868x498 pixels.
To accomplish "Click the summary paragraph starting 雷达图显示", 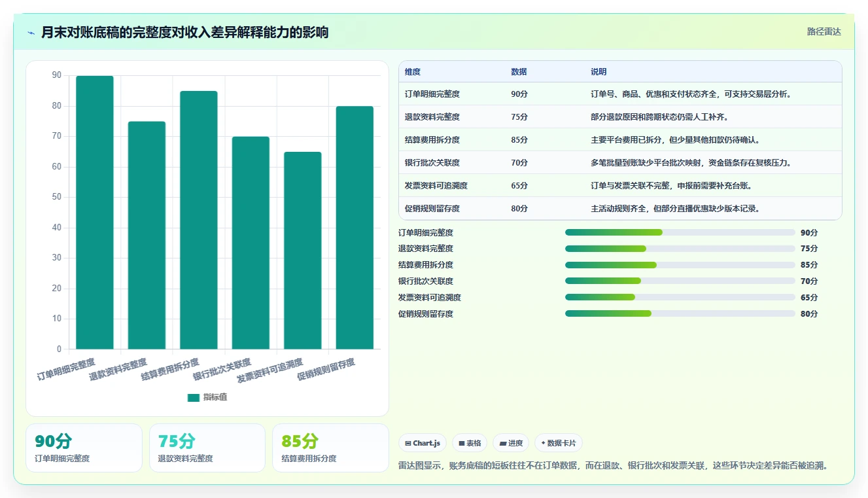I will [x=615, y=466].
